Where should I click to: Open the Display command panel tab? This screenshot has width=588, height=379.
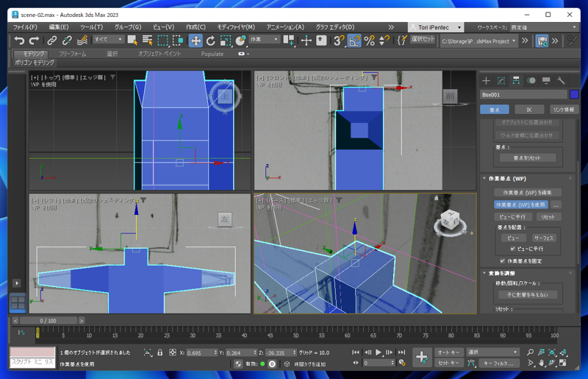(x=546, y=80)
